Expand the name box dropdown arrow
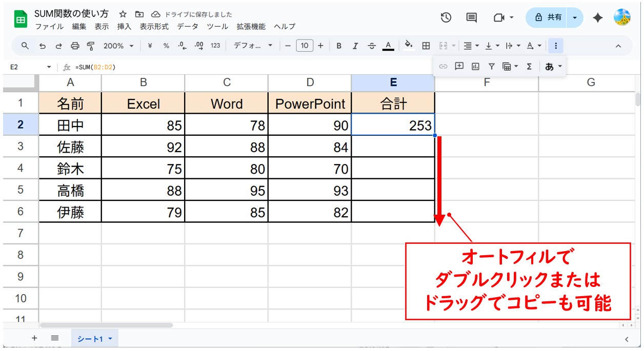644x351 pixels. tap(49, 67)
